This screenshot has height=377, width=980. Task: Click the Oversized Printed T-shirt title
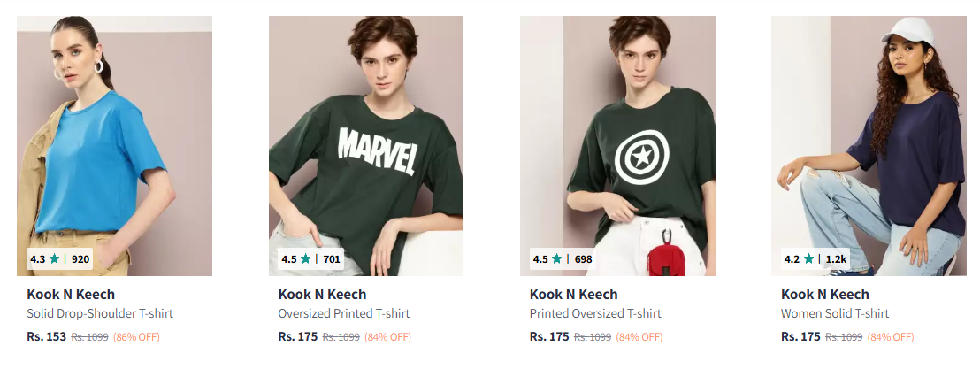pos(344,313)
